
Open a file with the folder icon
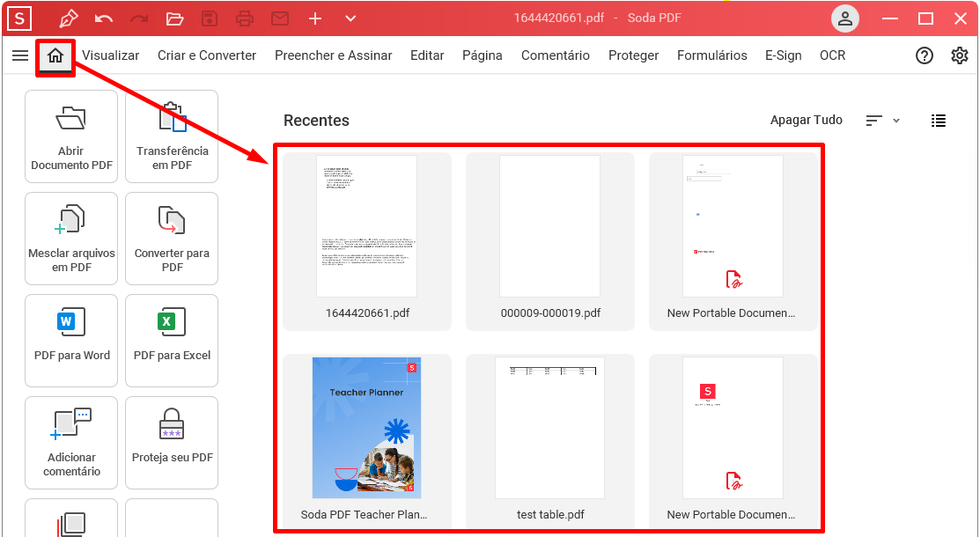click(x=174, y=18)
